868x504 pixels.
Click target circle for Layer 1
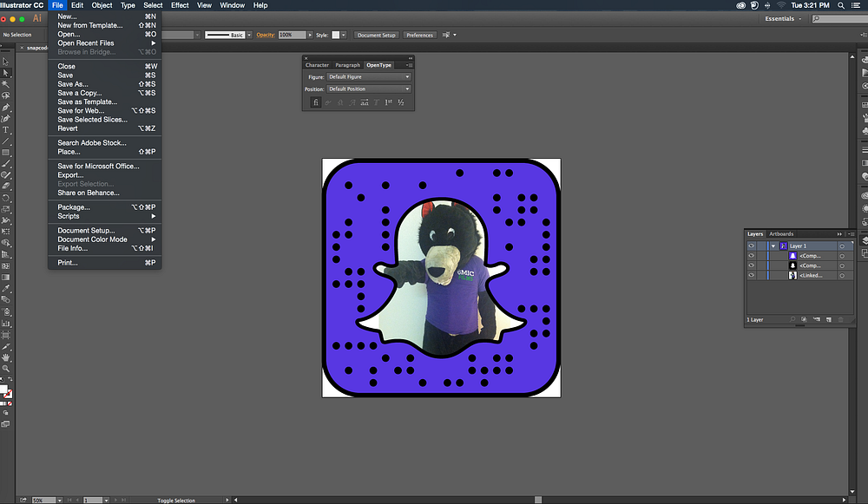click(842, 246)
